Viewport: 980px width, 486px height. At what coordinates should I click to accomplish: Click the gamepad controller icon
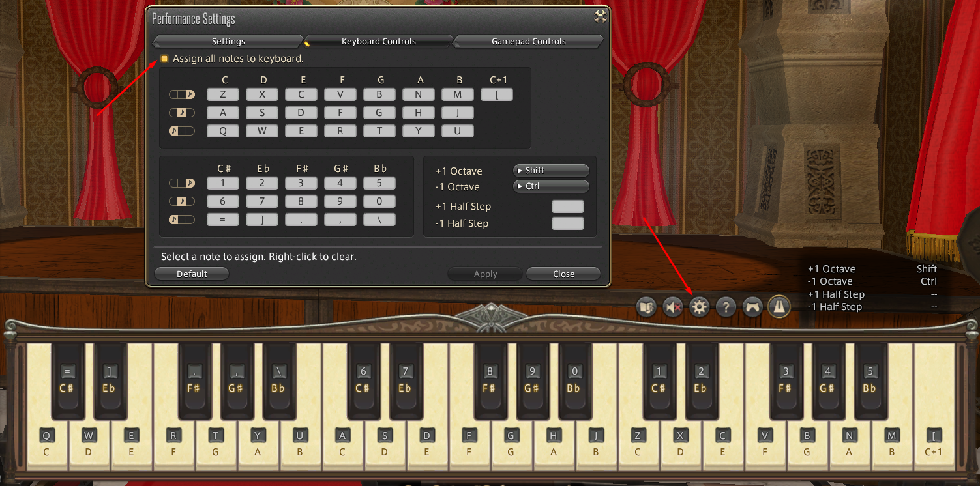752,306
